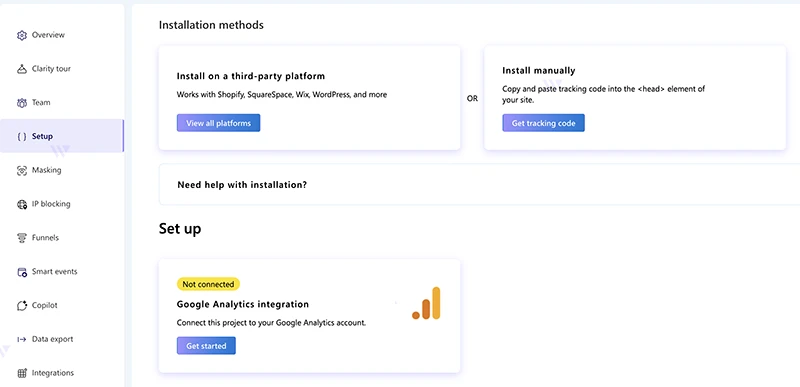Click the Google Analytics bar chart logo
The image size is (800, 387).
[x=426, y=303]
